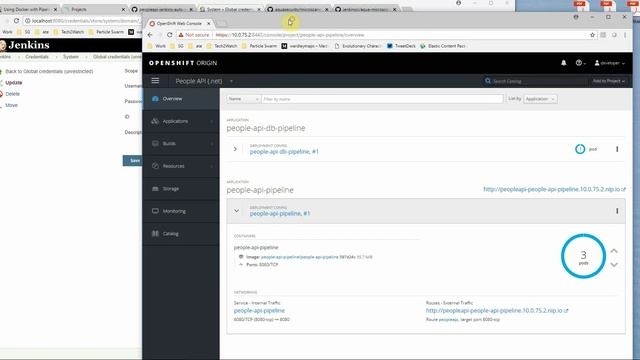Switch to the Using Docker browser tab

(29, 9)
